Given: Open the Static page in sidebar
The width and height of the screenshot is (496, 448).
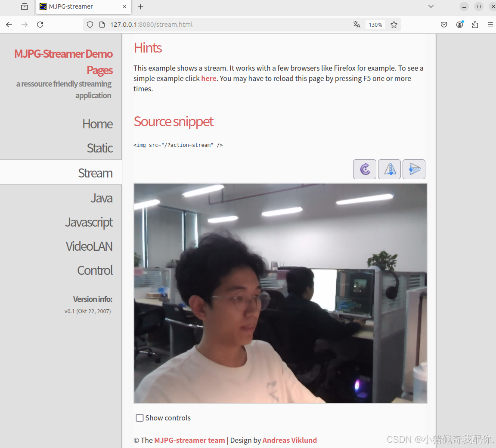Looking at the screenshot, I should point(99,148).
